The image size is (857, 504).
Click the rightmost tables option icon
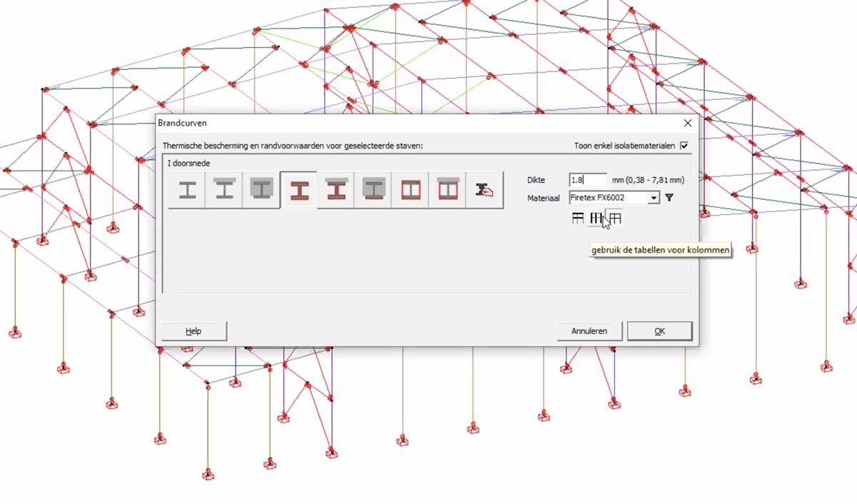pyautogui.click(x=616, y=218)
